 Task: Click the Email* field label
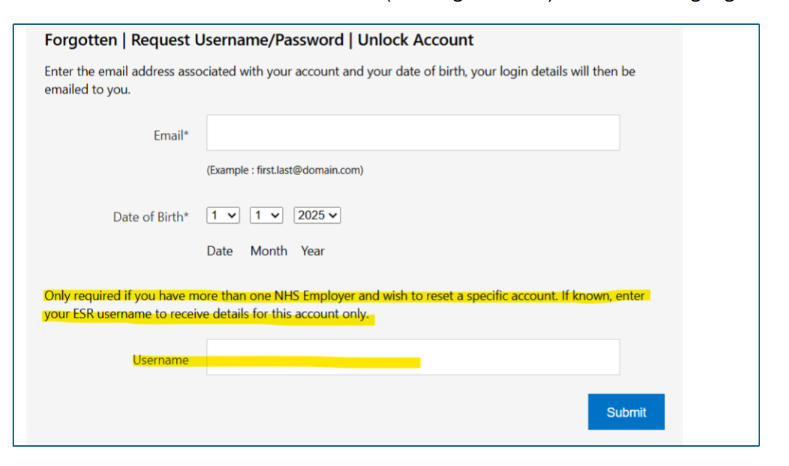170,135
